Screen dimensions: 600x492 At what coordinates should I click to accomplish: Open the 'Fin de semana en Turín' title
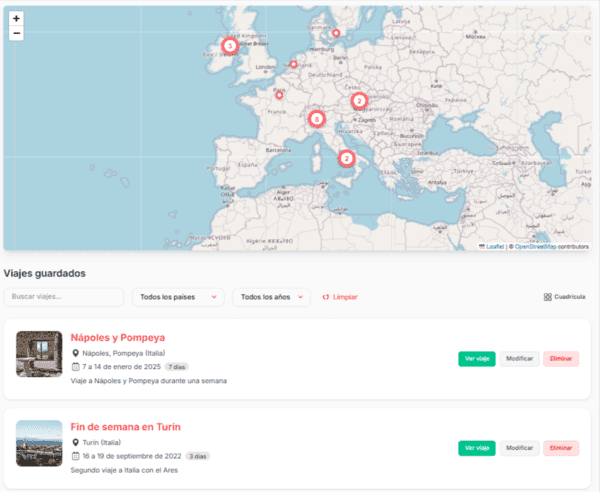pyautogui.click(x=125, y=427)
